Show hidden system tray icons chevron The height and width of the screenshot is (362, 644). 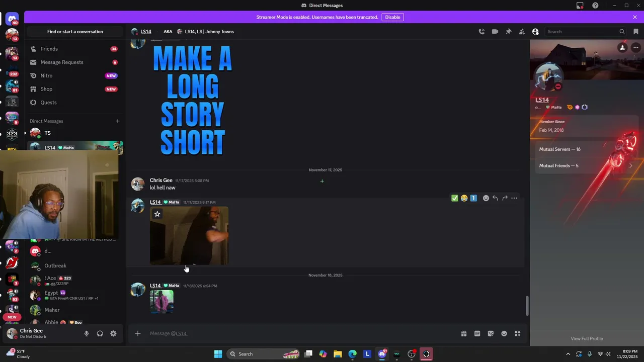pos(568,354)
